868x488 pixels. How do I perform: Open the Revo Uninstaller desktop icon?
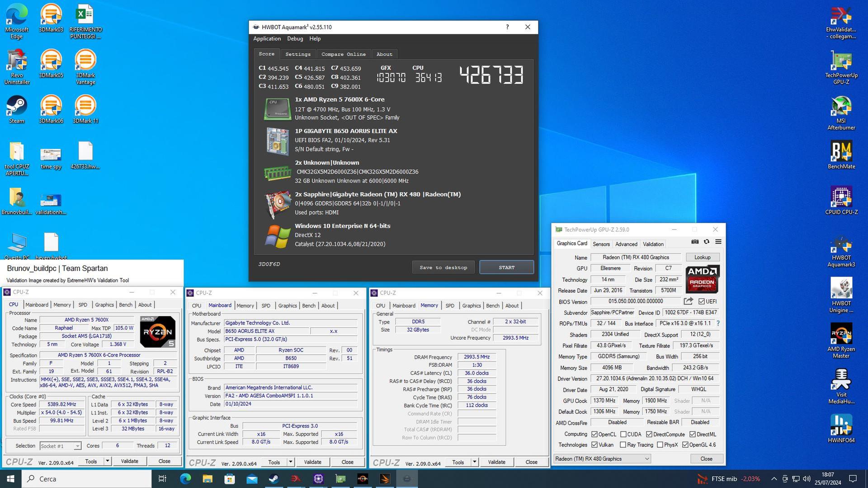pyautogui.click(x=17, y=67)
